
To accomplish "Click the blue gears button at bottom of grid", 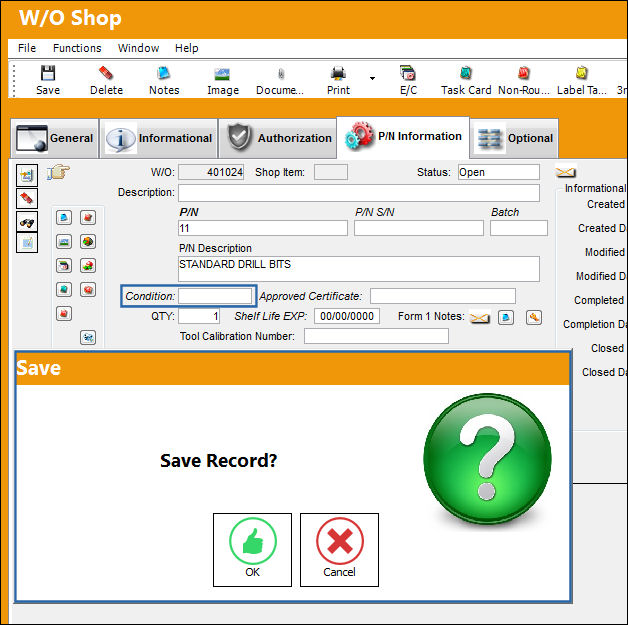I will 88,338.
